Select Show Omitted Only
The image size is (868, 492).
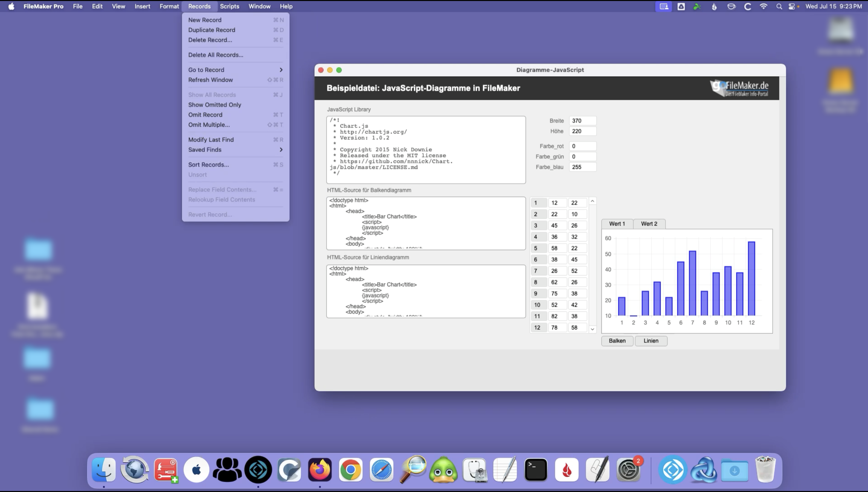tap(235, 105)
